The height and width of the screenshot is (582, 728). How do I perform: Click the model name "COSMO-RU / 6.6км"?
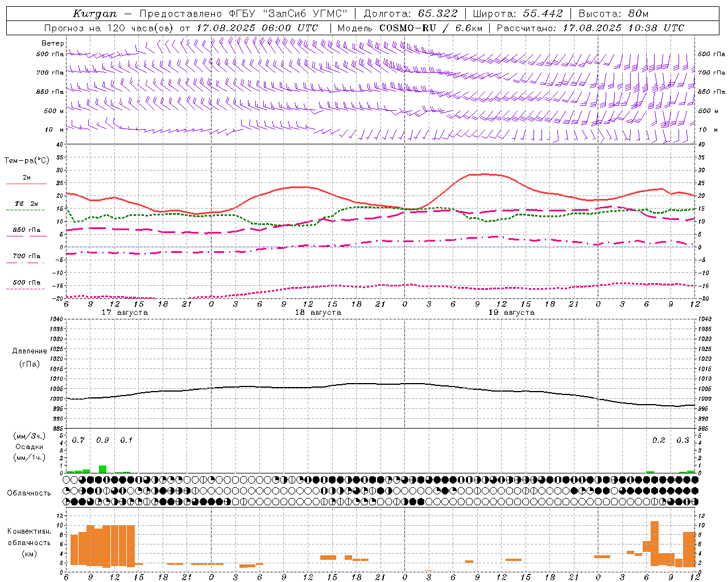click(x=431, y=28)
